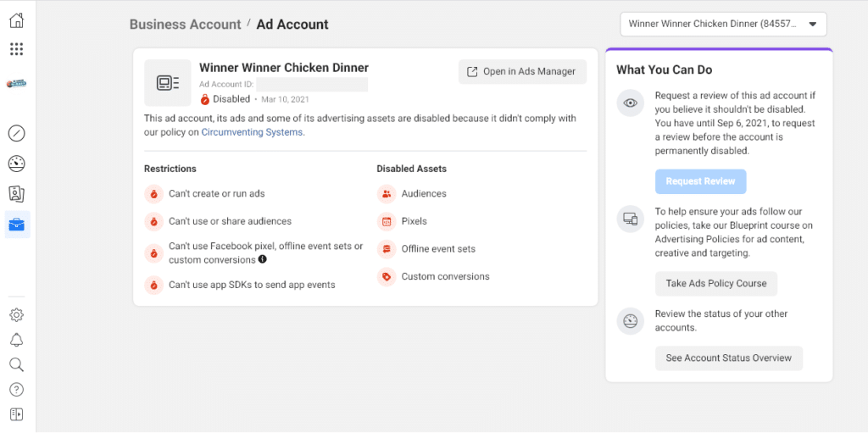868x433 pixels.
Task: Click the red Disabled status icon
Action: (205, 100)
